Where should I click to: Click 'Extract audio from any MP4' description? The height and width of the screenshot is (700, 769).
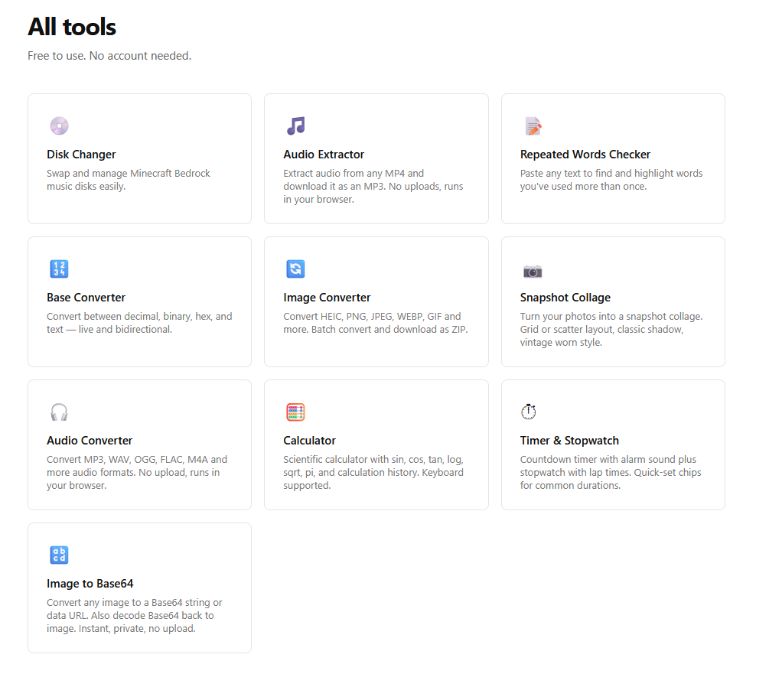373,186
